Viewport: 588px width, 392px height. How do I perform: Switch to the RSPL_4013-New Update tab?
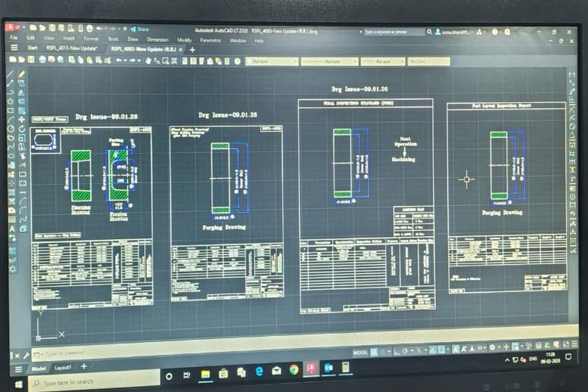point(71,49)
